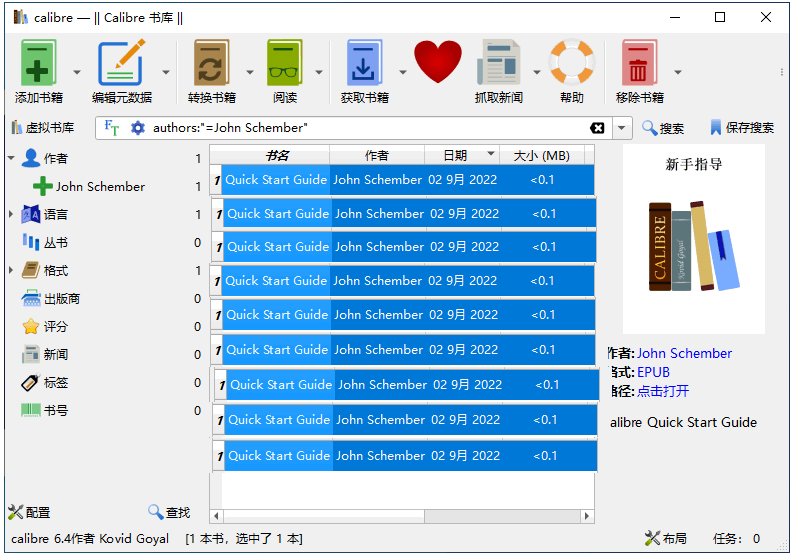Clear the search box with the X icon
Viewport: 793px width, 555px height.
[x=597, y=128]
